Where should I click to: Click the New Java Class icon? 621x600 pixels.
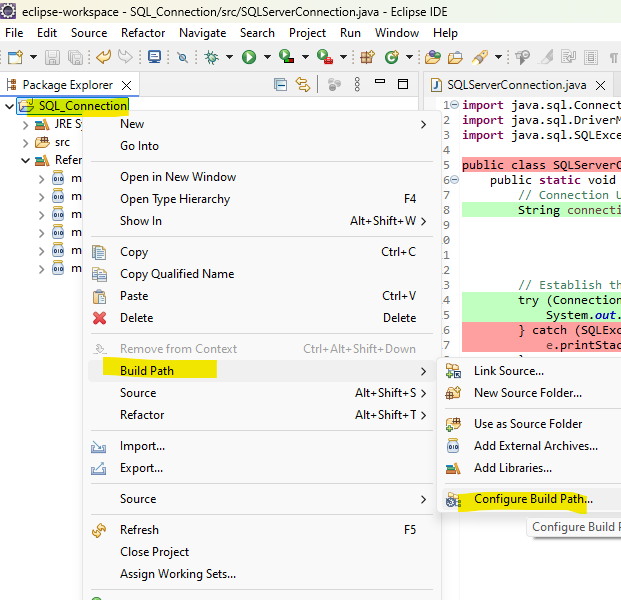(392, 57)
